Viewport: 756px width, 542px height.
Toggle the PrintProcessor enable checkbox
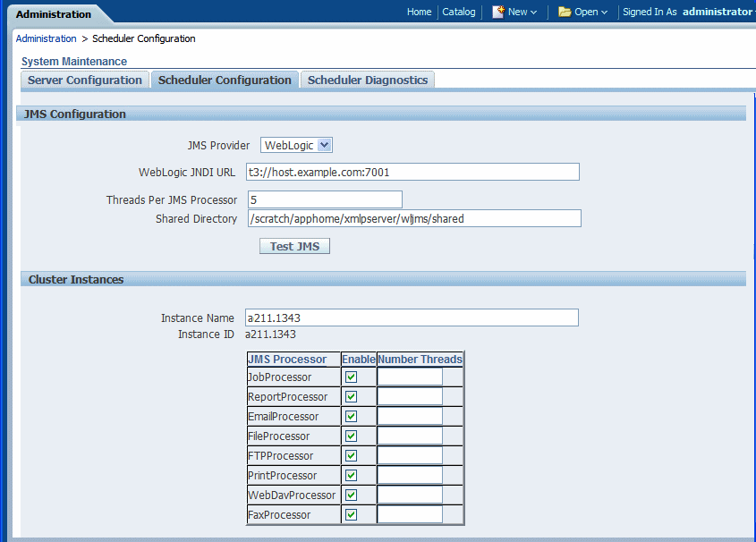point(351,476)
